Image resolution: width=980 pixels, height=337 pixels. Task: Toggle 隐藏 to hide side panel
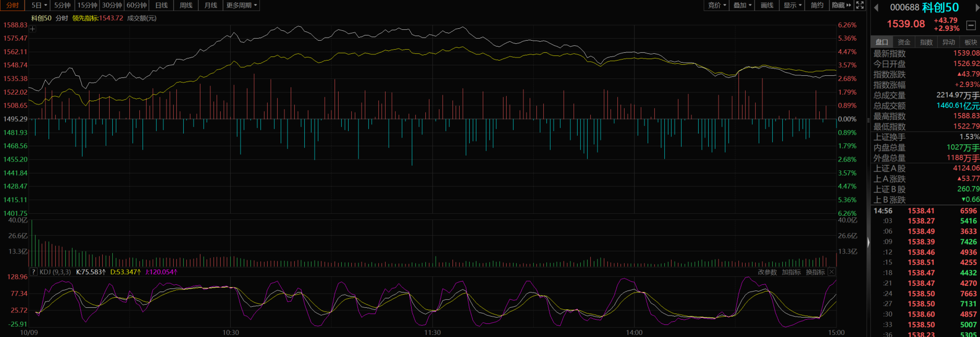[841, 5]
